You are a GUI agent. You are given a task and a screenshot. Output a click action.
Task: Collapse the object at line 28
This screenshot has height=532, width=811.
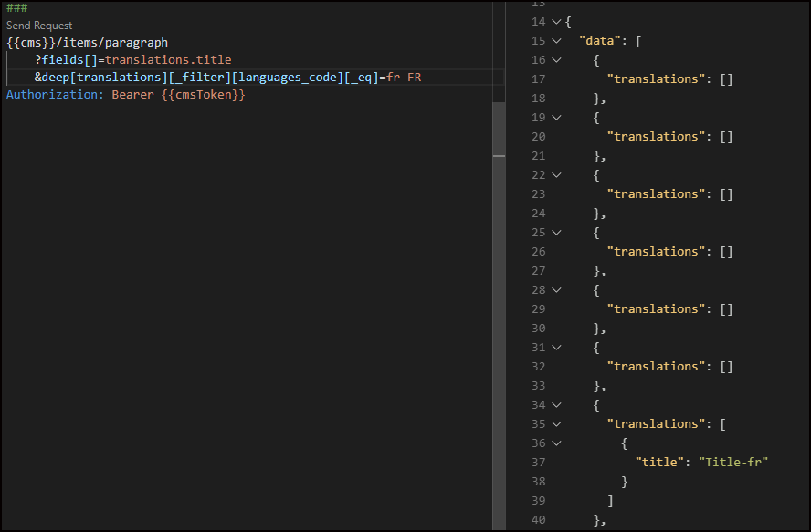pos(556,290)
